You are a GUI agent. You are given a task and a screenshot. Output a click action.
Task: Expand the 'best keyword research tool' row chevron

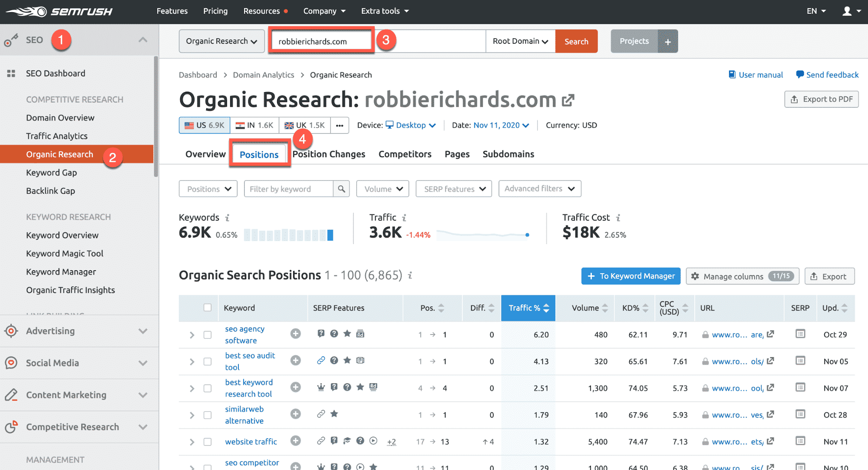(x=192, y=388)
